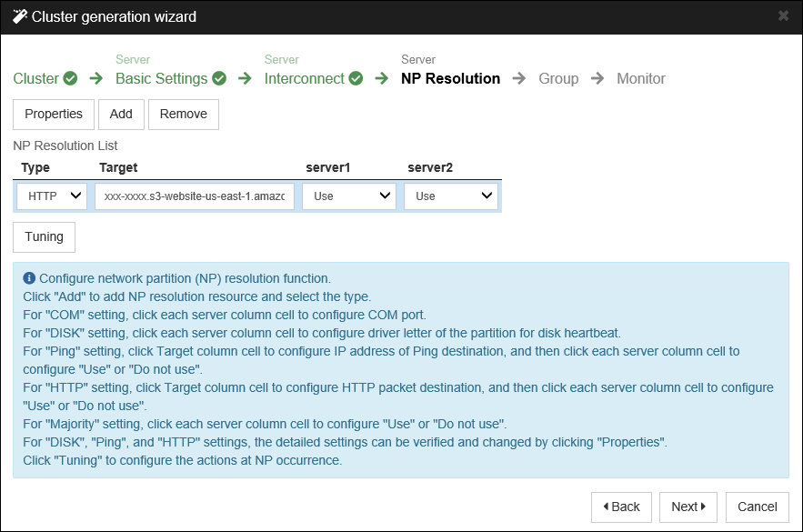This screenshot has width=803, height=532.
Task: Open the Type dropdown showing HTTP
Action: (51, 196)
